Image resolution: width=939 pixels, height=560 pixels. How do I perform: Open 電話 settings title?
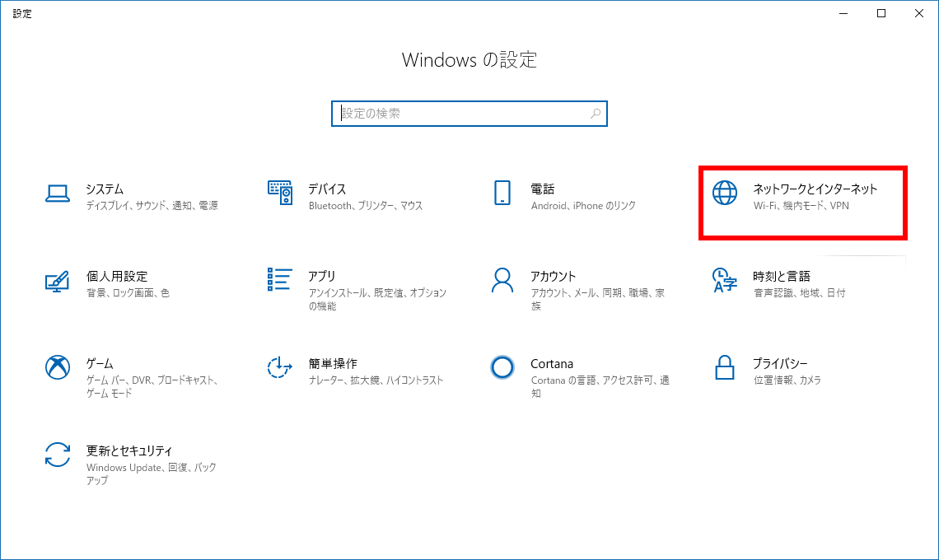click(543, 189)
